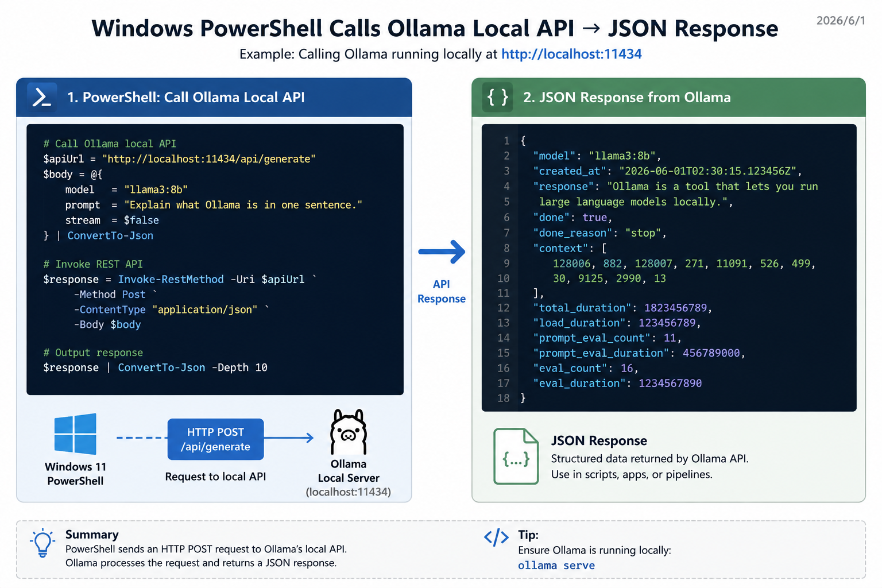This screenshot has width=882, height=588.
Task: Click the date 2026/6/1
Action: 841,21
